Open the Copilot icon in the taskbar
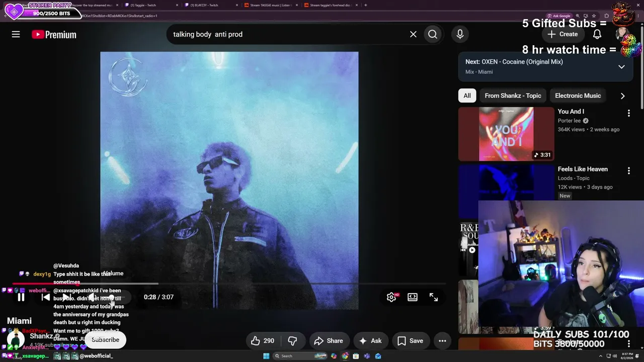The image size is (644, 362). point(335,356)
